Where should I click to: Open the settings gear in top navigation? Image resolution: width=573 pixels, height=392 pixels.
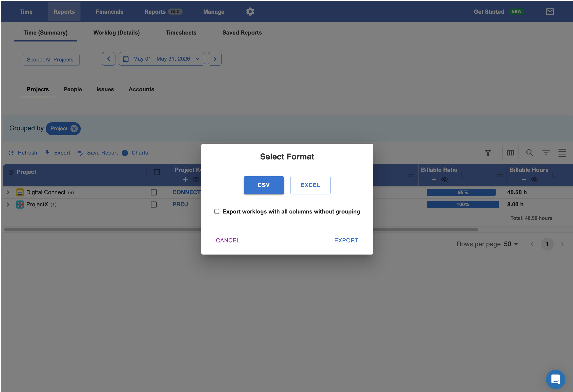point(250,12)
